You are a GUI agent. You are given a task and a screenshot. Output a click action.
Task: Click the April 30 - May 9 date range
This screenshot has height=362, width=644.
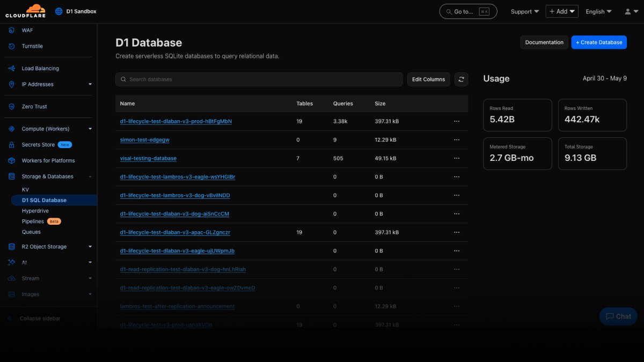click(605, 78)
